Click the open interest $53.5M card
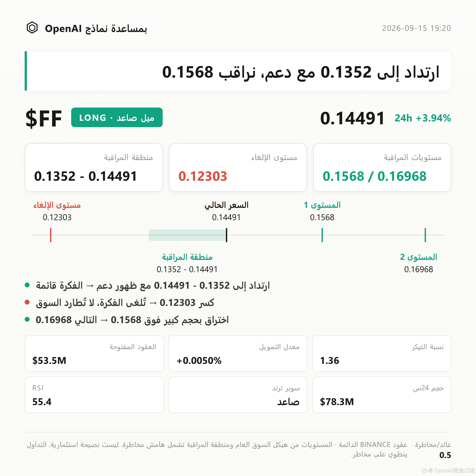The width and height of the screenshot is (476, 476). point(94,353)
